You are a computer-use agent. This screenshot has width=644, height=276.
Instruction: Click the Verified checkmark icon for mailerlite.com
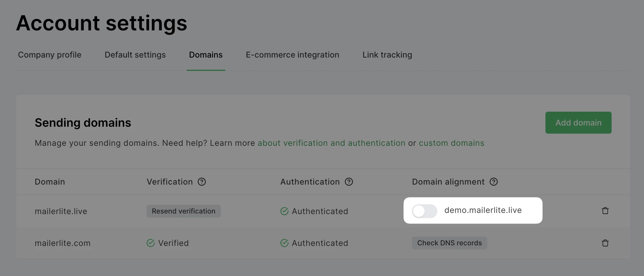coord(151,243)
